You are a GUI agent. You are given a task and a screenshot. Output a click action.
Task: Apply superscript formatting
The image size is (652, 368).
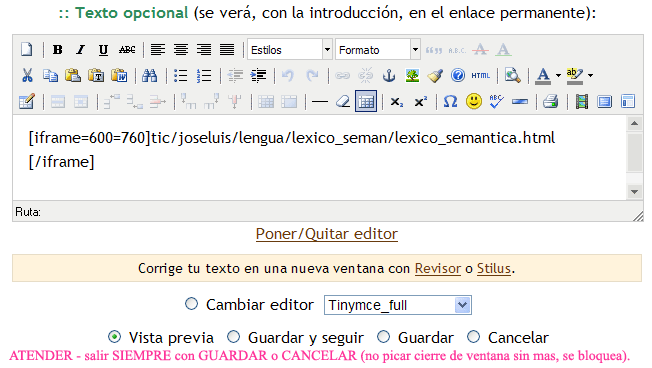pyautogui.click(x=420, y=101)
